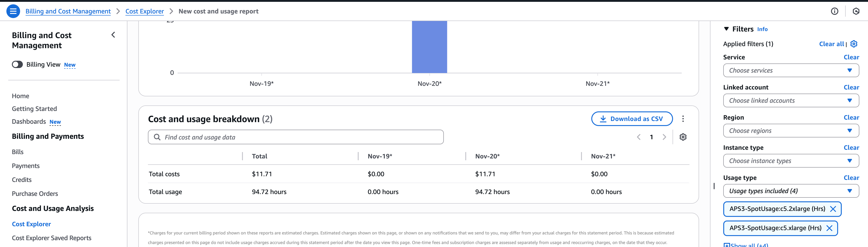Image resolution: width=868 pixels, height=247 pixels.
Task: Click the Find cost and usage data field
Action: [x=295, y=137]
